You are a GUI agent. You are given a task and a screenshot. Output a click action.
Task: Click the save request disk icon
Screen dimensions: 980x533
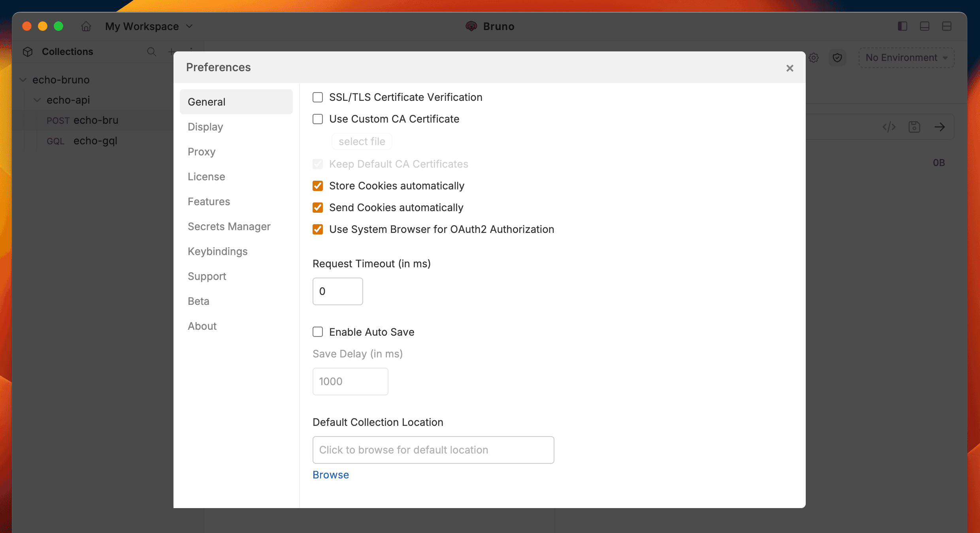914,127
